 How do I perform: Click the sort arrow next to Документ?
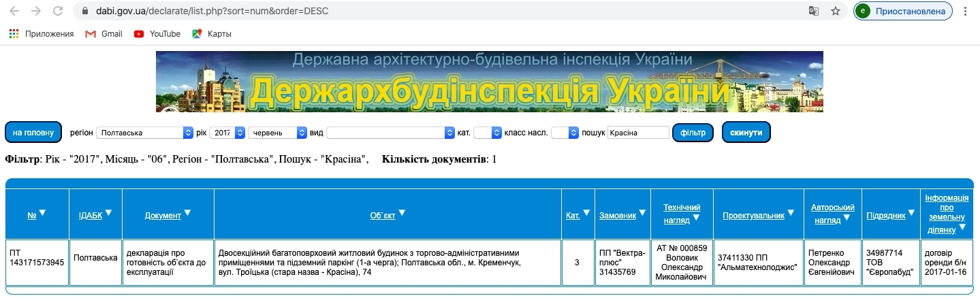click(187, 214)
